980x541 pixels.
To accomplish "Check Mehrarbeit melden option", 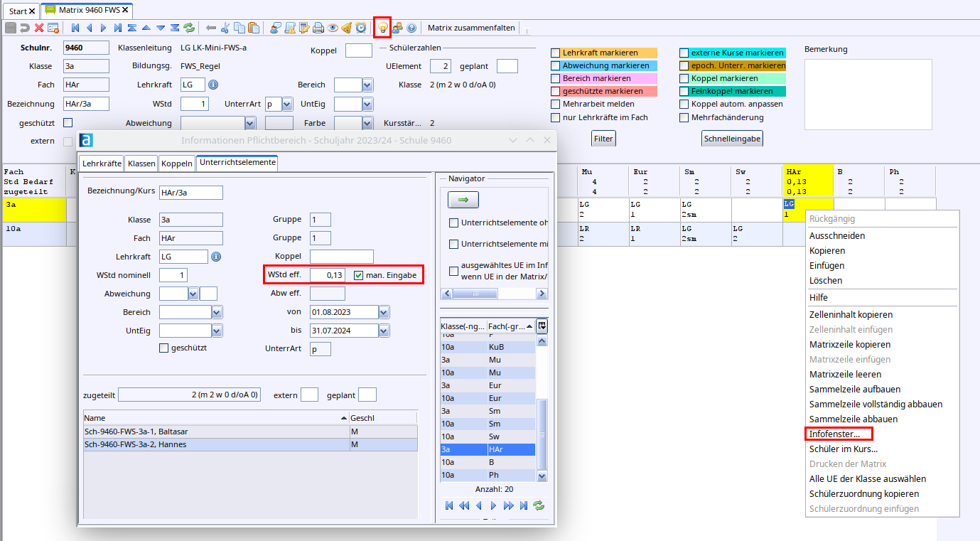I will pyautogui.click(x=556, y=104).
